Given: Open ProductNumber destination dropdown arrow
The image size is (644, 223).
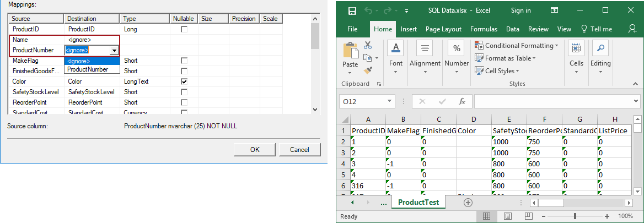Looking at the screenshot, I should (114, 50).
